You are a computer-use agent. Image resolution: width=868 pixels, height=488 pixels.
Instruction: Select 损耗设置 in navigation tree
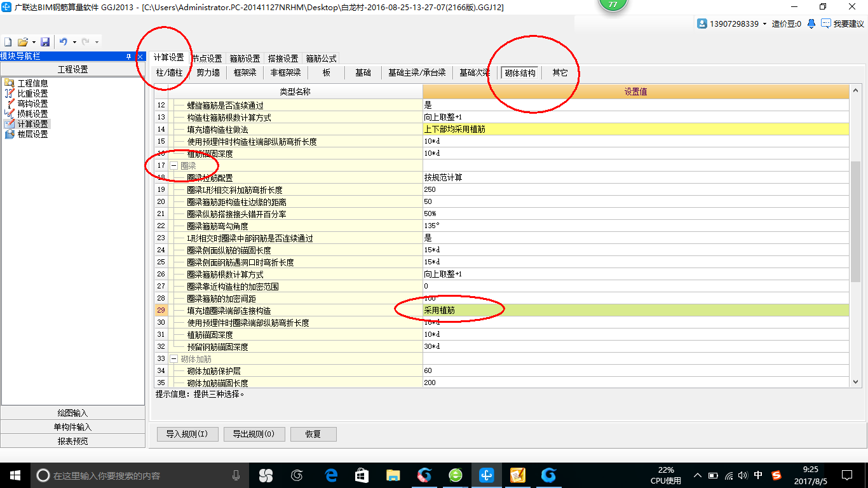coord(32,114)
